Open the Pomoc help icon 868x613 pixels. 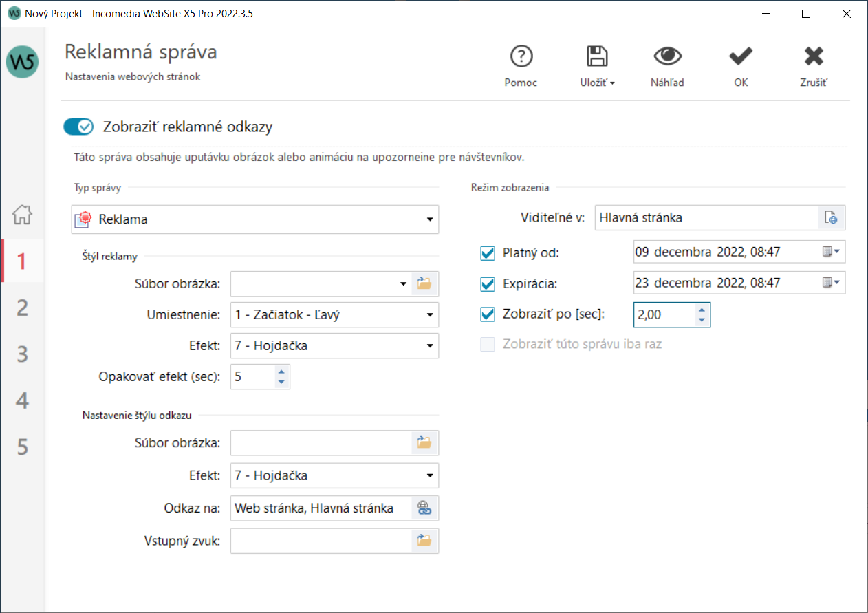pyautogui.click(x=521, y=56)
